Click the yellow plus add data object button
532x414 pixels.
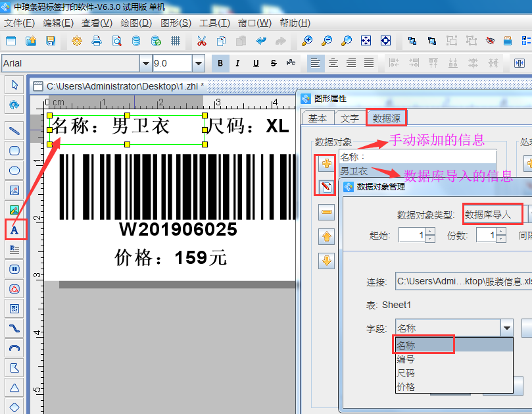(327, 163)
